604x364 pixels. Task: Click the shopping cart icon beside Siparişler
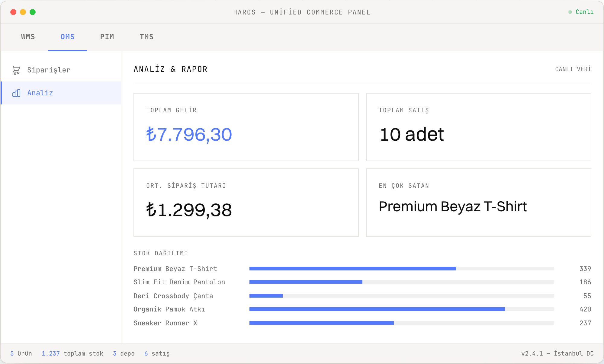click(16, 70)
